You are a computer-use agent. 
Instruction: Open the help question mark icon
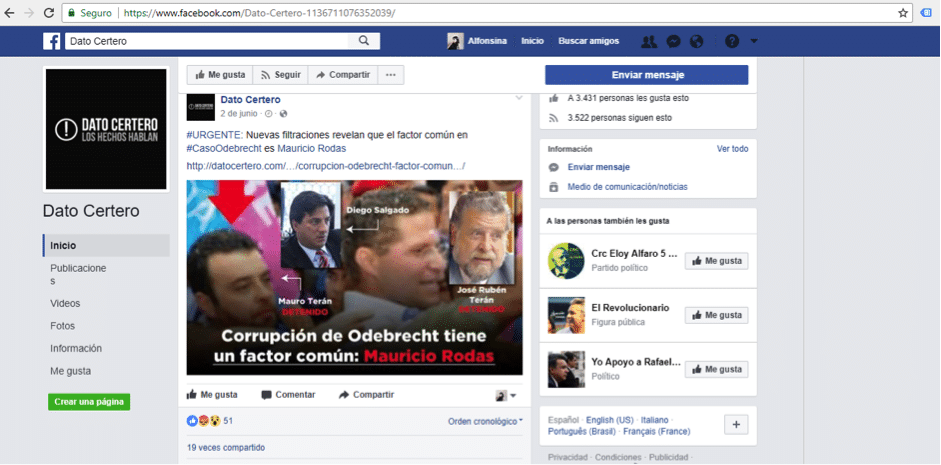point(731,41)
